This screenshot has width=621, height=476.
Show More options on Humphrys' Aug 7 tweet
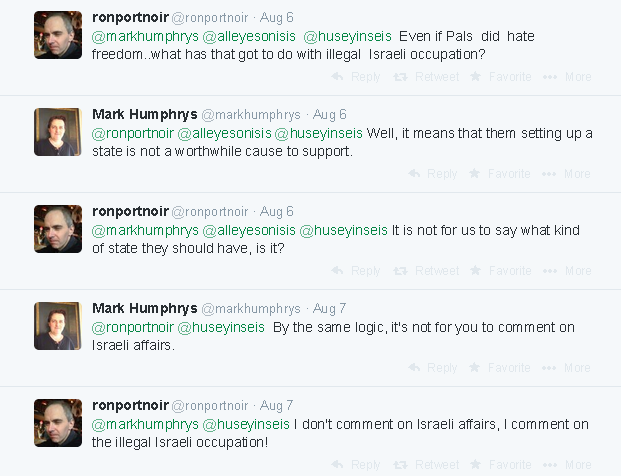coord(567,368)
